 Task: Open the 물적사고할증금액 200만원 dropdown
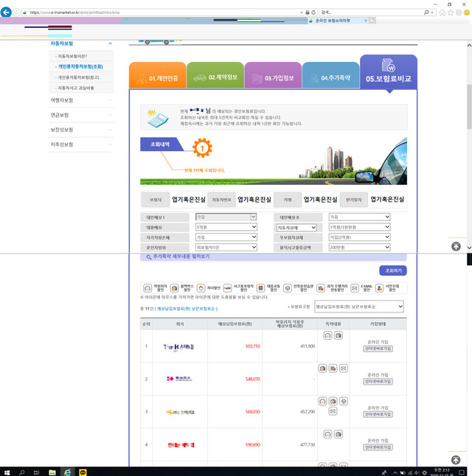tap(358, 248)
